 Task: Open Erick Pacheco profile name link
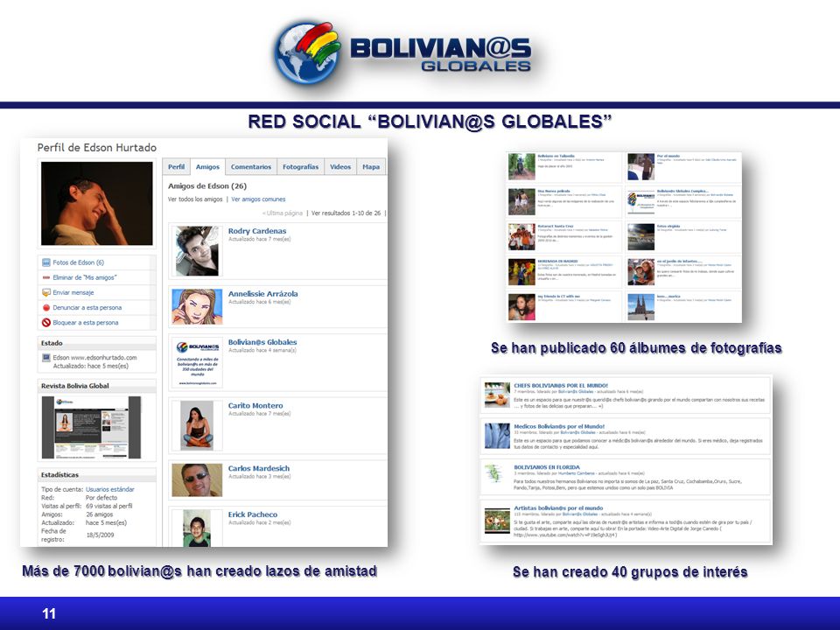(253, 514)
